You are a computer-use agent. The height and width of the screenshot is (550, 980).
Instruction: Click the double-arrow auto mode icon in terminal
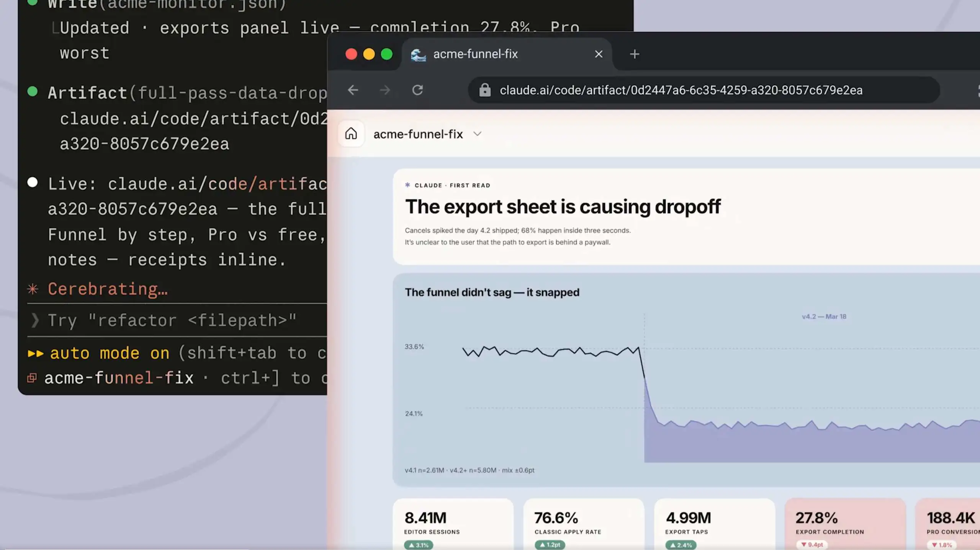coord(35,353)
